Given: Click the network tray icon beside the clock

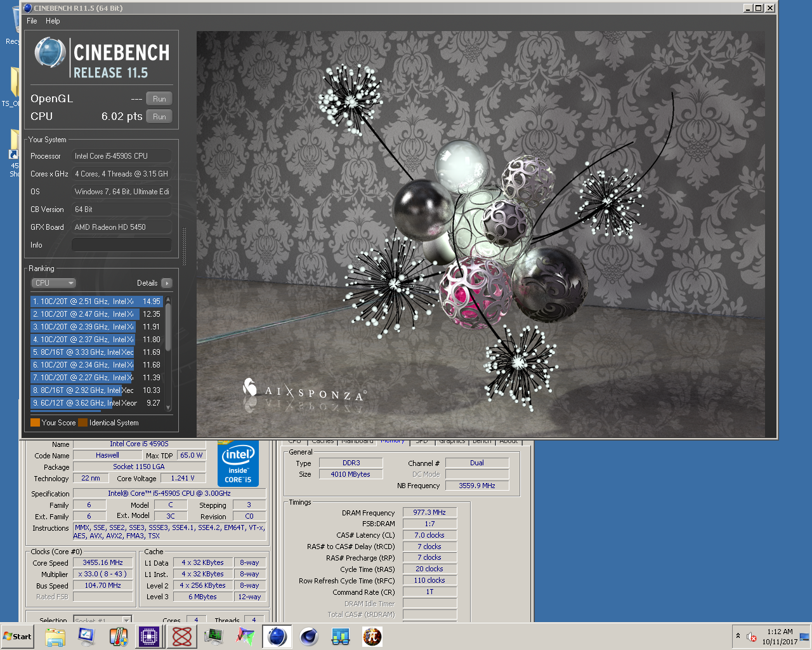Looking at the screenshot, I should coord(804,637).
